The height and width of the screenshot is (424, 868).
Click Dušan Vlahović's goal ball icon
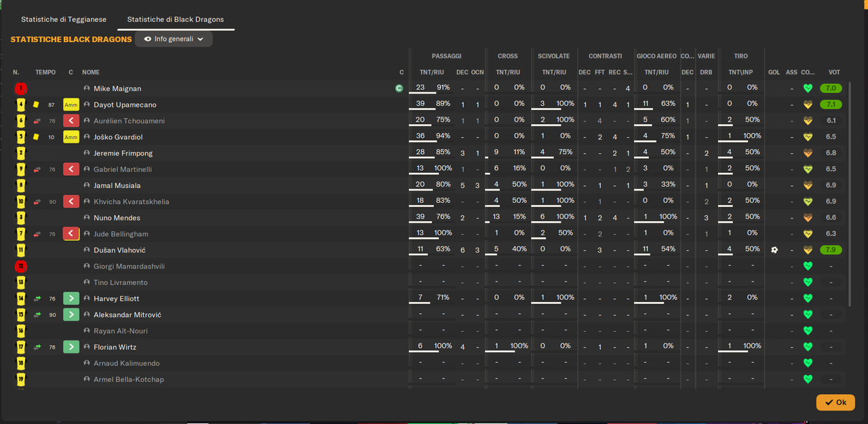click(x=774, y=250)
